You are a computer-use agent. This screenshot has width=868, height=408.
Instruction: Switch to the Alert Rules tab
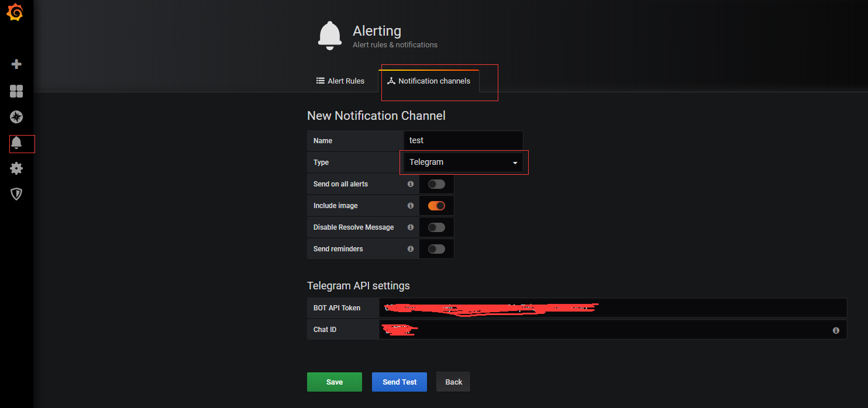pyautogui.click(x=340, y=81)
